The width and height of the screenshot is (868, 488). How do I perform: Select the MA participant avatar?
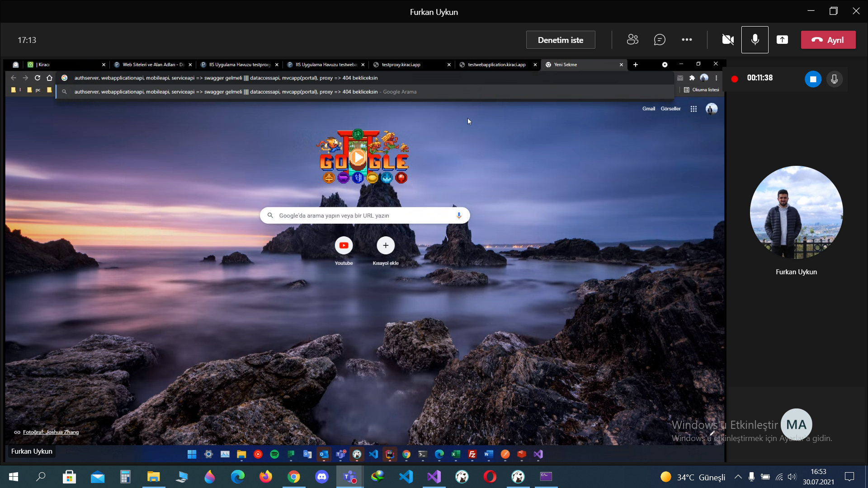[796, 424]
